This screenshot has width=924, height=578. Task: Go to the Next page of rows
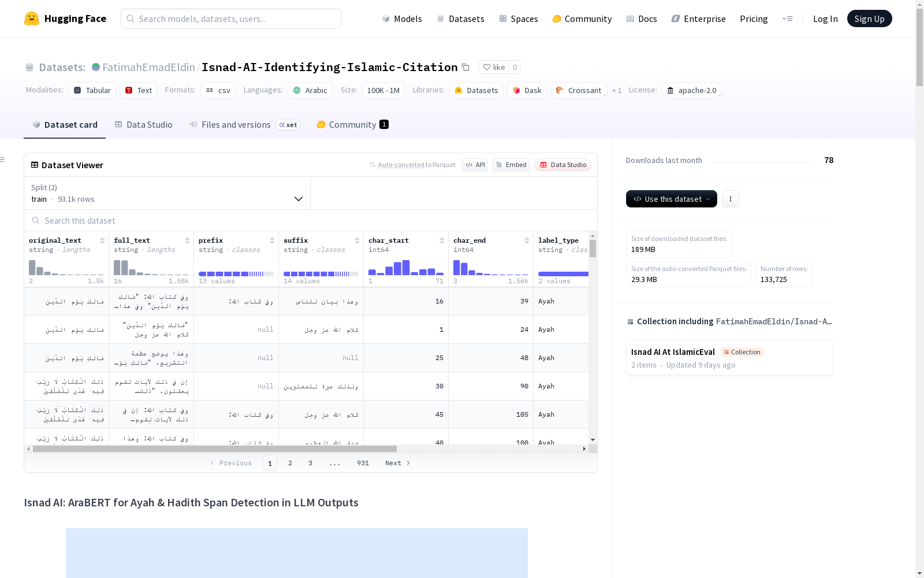398,463
